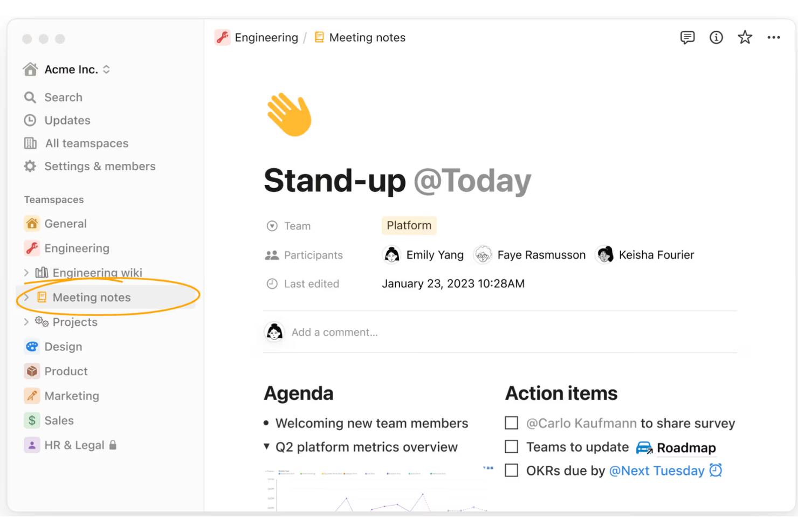Screen dimensions: 798x532
Task: Click Engineering in the breadcrumb
Action: [x=266, y=37]
